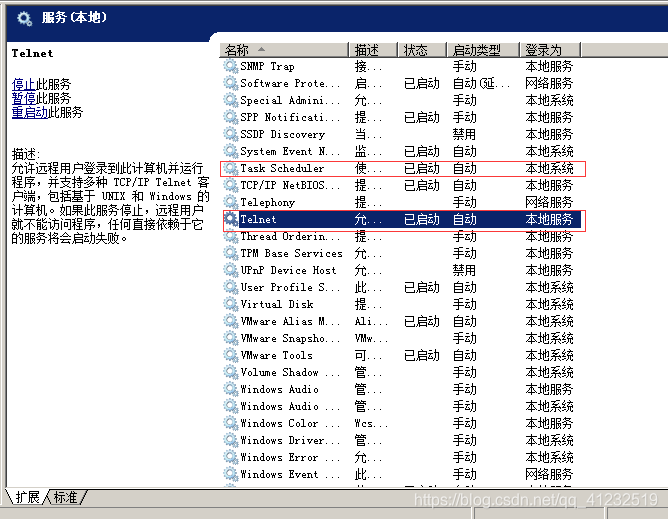Screen dimensions: 668x519
Task: Select the TCP/IP NetBIOS... service name
Action: (x=290, y=185)
